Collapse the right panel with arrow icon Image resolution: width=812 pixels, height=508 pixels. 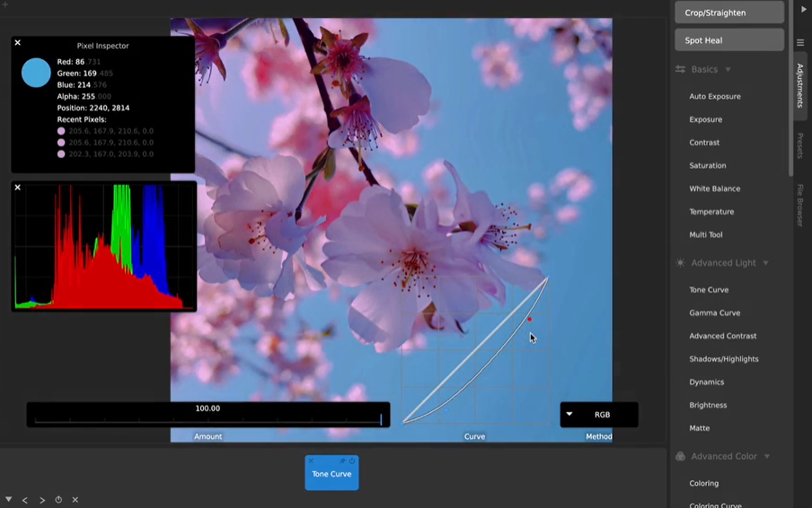tap(803, 9)
